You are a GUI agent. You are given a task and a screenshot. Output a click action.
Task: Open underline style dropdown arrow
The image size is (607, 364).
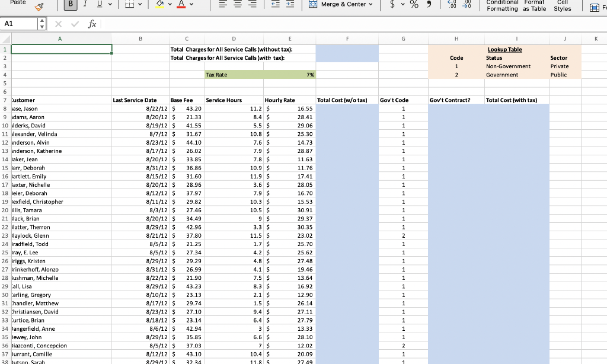pyautogui.click(x=110, y=4)
